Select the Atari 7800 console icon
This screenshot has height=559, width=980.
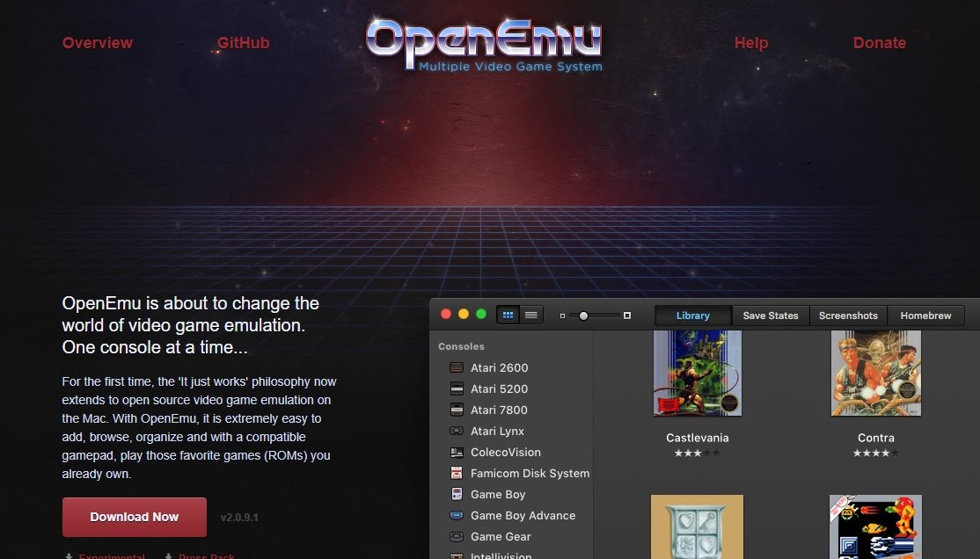click(x=457, y=410)
